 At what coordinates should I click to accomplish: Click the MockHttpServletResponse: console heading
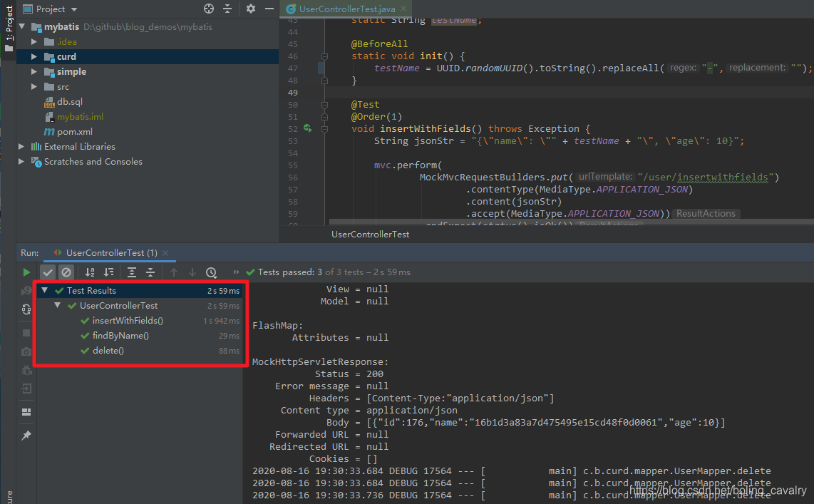click(x=320, y=361)
